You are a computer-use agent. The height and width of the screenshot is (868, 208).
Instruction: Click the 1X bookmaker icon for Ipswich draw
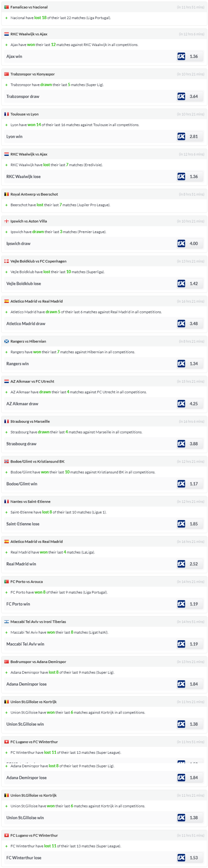click(x=181, y=244)
